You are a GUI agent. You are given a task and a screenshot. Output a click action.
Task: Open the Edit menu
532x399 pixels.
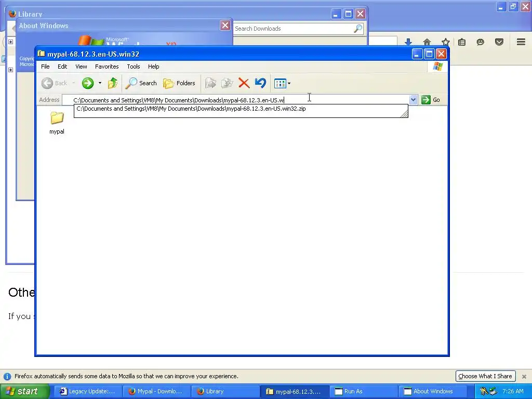coord(62,66)
